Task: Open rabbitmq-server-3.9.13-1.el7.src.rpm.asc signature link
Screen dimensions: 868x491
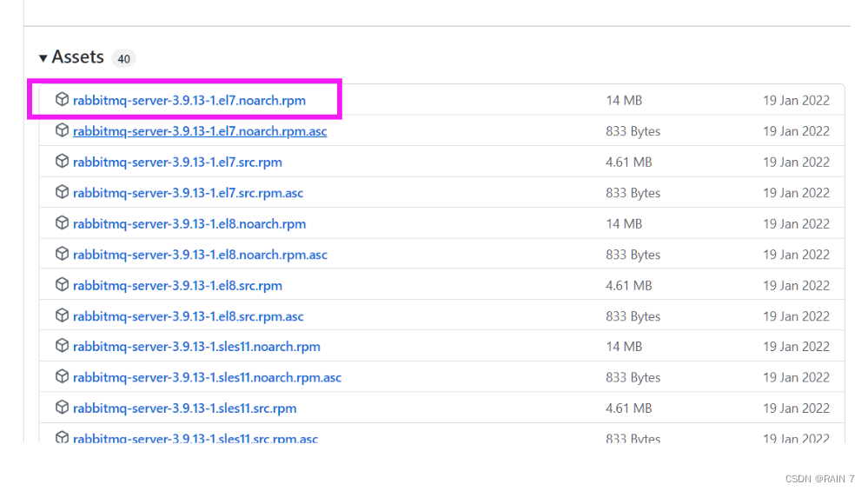Action: (188, 193)
